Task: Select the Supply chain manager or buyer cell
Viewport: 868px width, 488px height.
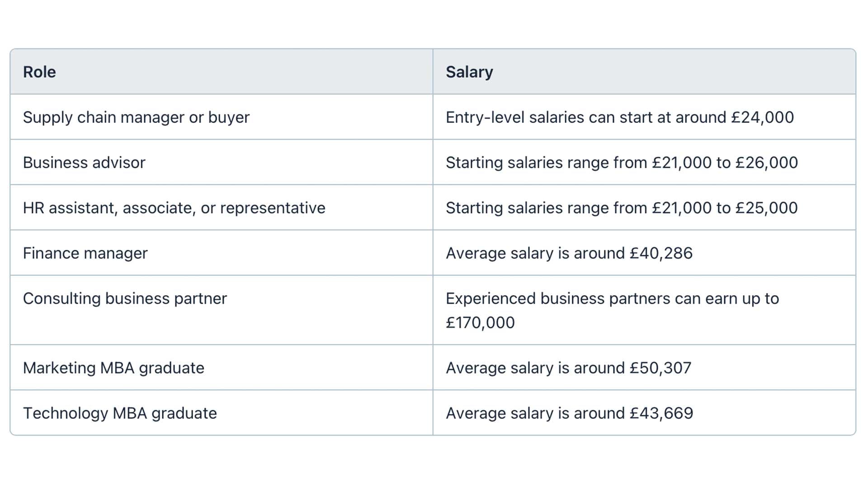Action: click(136, 117)
